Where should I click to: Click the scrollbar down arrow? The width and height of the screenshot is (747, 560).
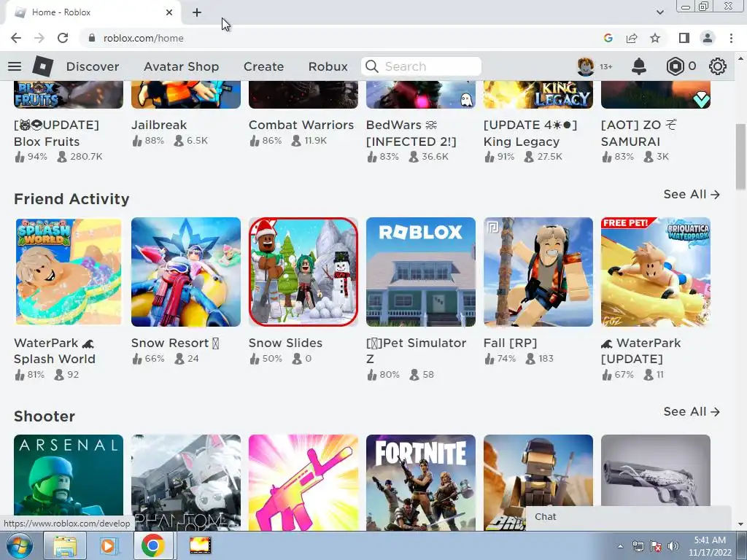[x=740, y=524]
